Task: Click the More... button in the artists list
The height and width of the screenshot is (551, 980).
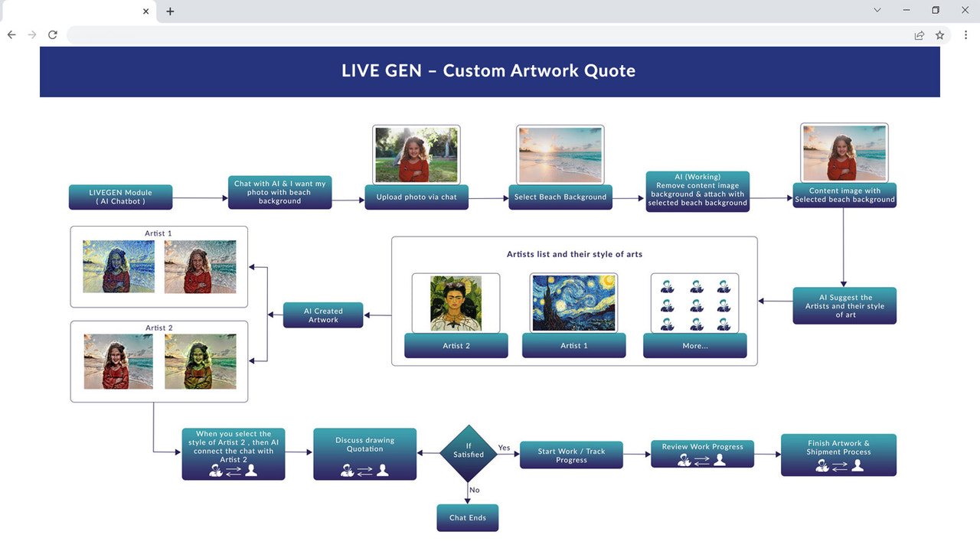Action: (694, 345)
